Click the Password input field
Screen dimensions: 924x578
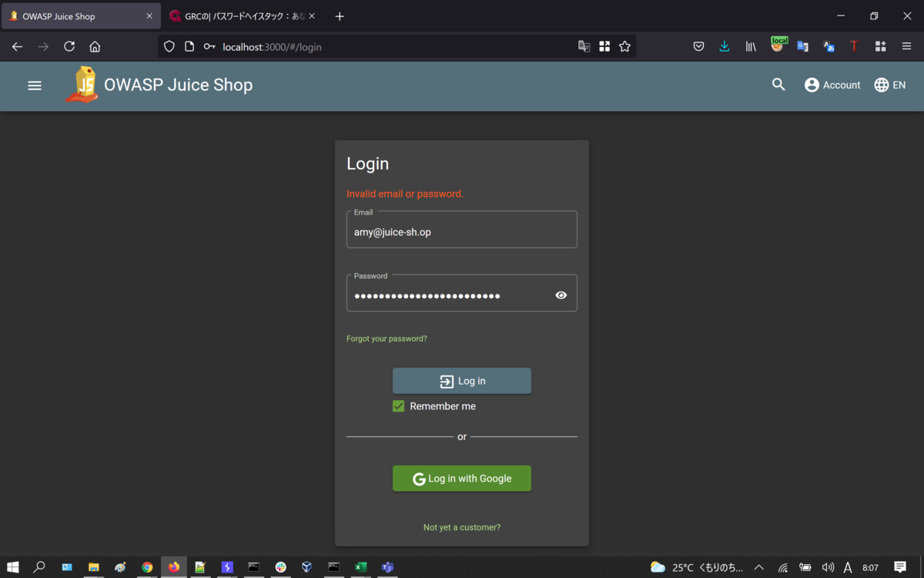point(462,294)
